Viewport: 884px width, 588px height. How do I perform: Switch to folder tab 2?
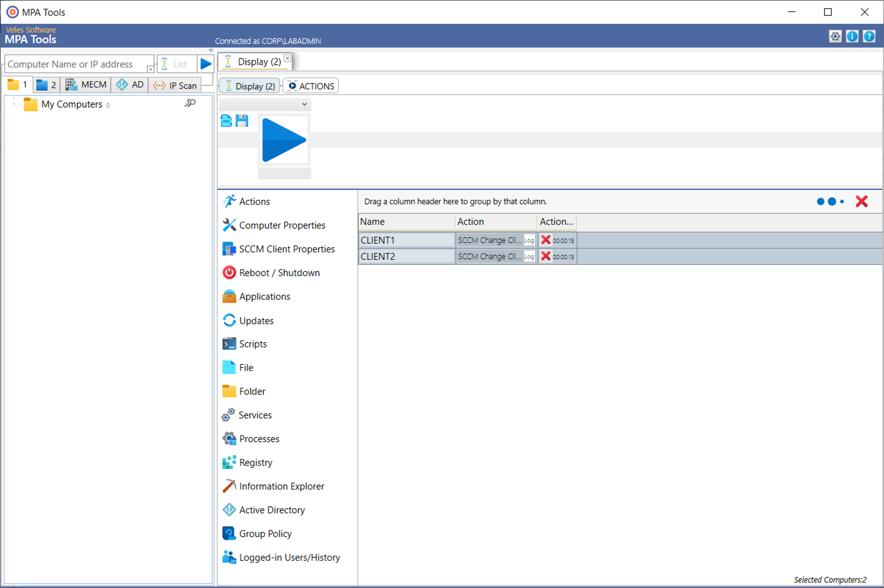pyautogui.click(x=47, y=85)
